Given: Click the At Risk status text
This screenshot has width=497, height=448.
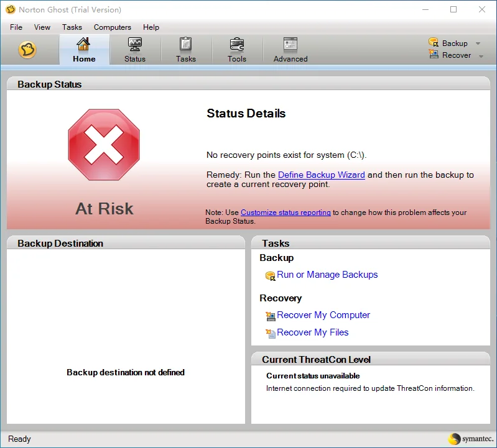Looking at the screenshot, I should [105, 209].
